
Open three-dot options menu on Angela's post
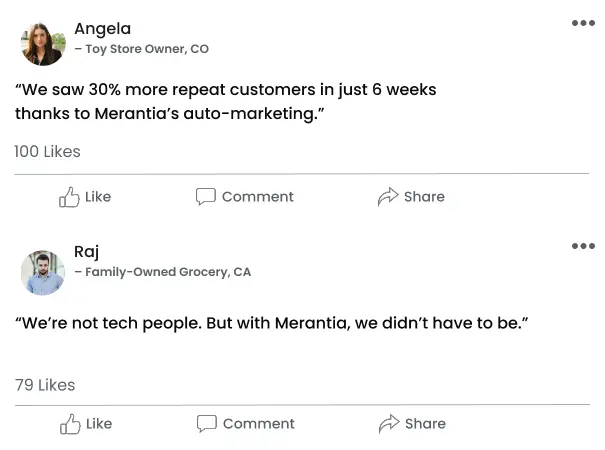point(583,23)
